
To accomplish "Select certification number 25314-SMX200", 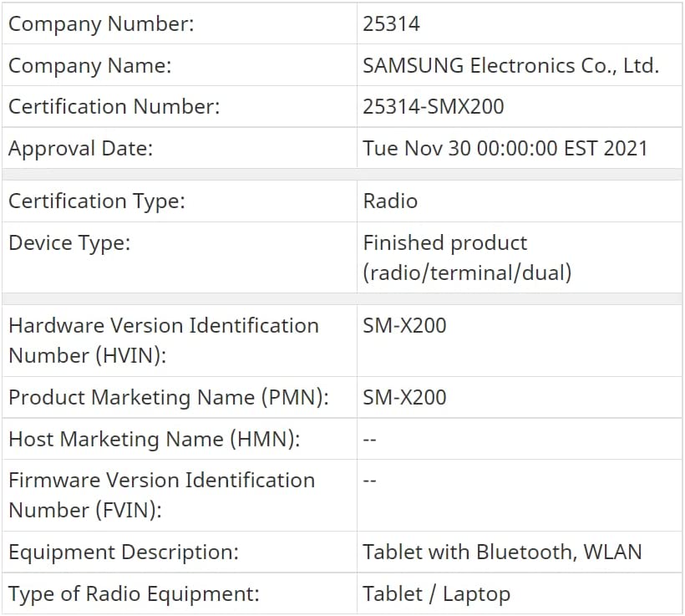I will pos(434,107).
